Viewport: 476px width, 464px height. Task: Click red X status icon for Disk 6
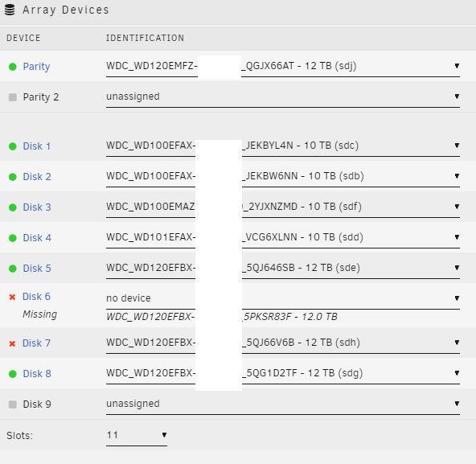click(12, 297)
